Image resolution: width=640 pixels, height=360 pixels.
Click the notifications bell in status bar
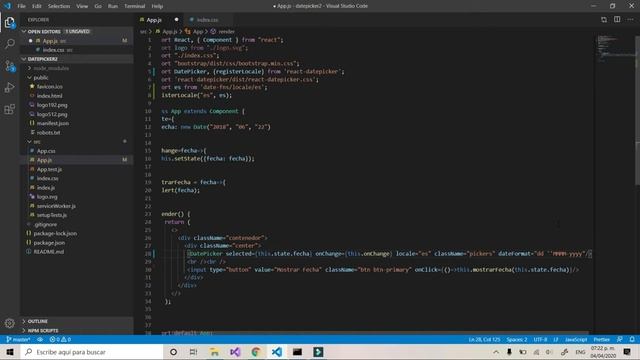pyautogui.click(x=632, y=339)
